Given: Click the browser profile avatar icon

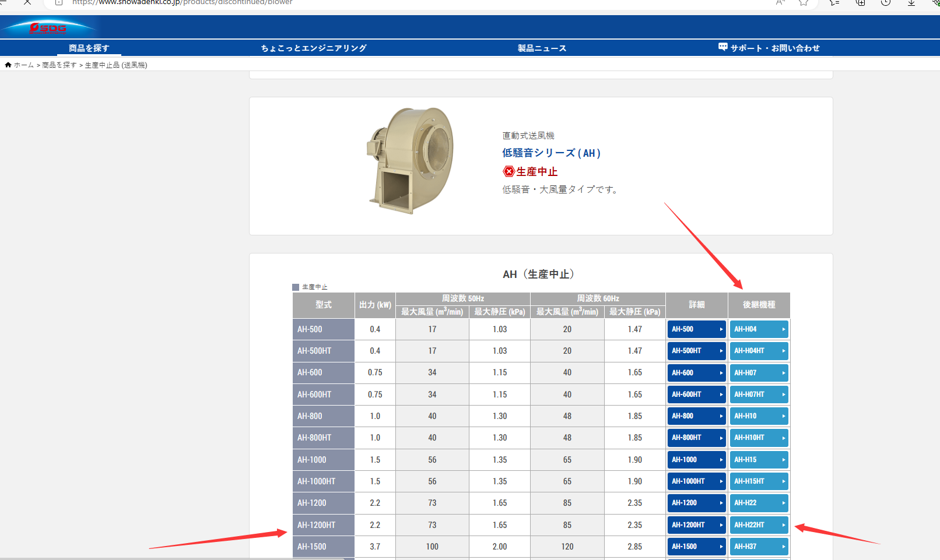Looking at the screenshot, I should [937, 3].
